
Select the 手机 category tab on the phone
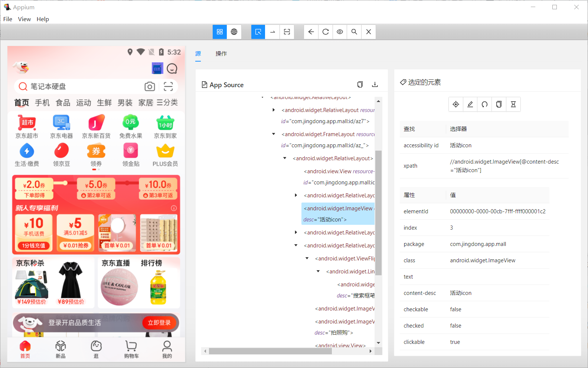(42, 102)
